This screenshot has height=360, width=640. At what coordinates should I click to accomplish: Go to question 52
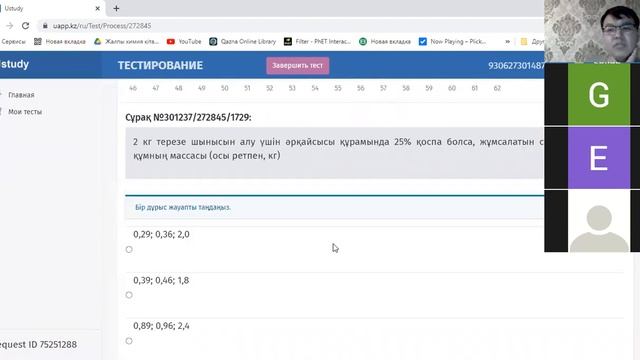coord(269,88)
